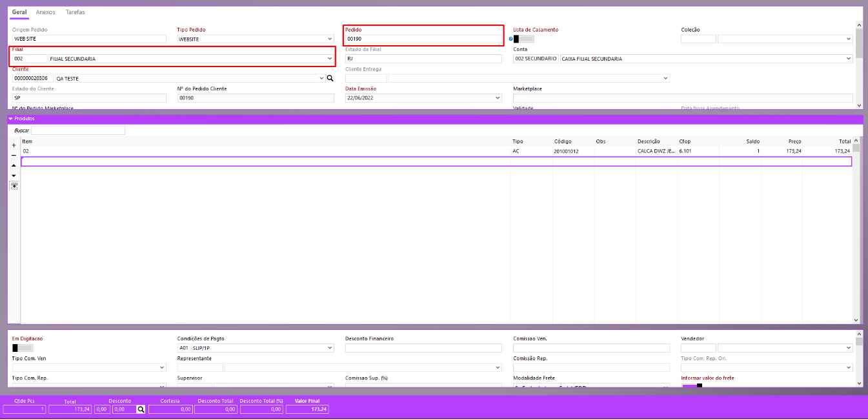Screen dimensions: 868x419
Task: Open the Representante dropdown
Action: pos(498,367)
